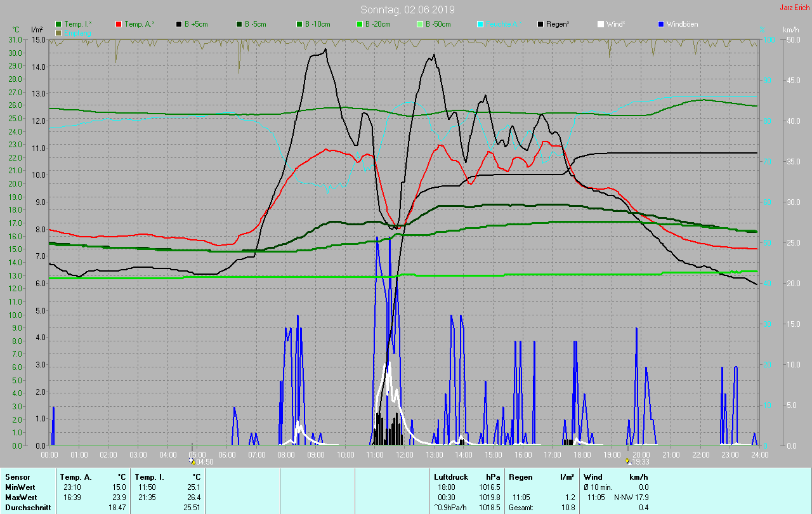This screenshot has height=514, width=812.
Task: Click the B +5cm black legend square
Action: point(179,24)
